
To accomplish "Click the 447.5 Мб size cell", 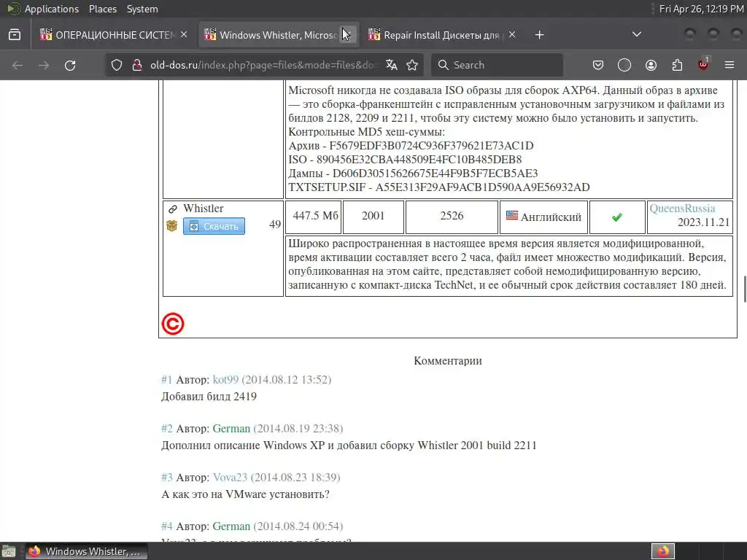I will [315, 216].
